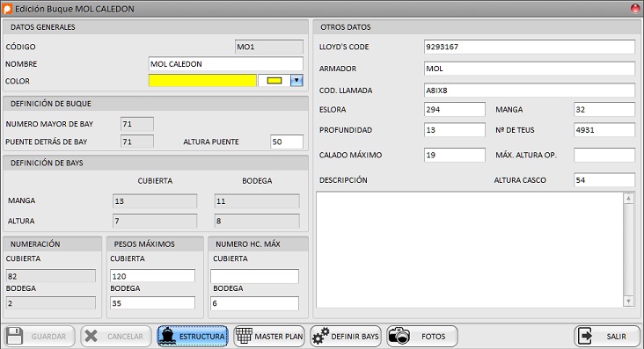Click Pesos Máximos Bodega field 35
The height and width of the screenshot is (349, 644).
152,303
